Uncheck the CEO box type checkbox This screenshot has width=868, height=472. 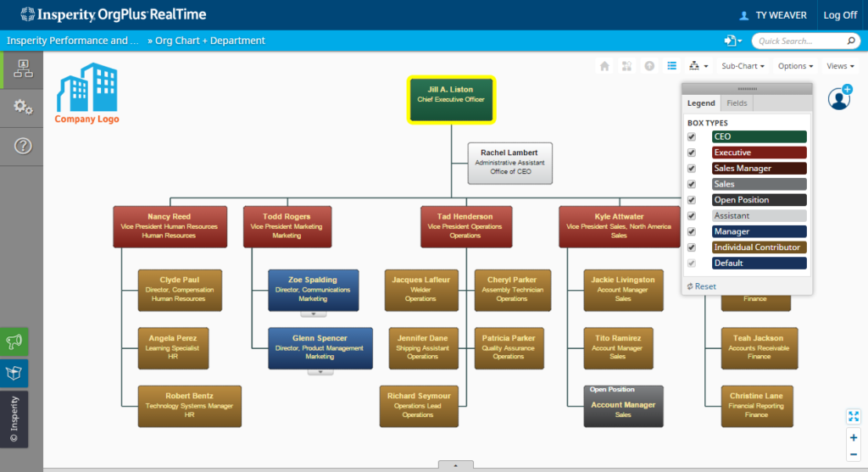click(692, 136)
